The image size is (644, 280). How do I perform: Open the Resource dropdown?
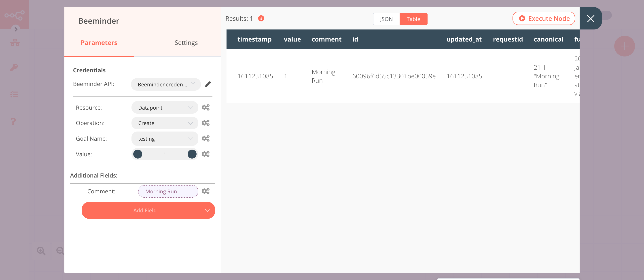pyautogui.click(x=164, y=107)
